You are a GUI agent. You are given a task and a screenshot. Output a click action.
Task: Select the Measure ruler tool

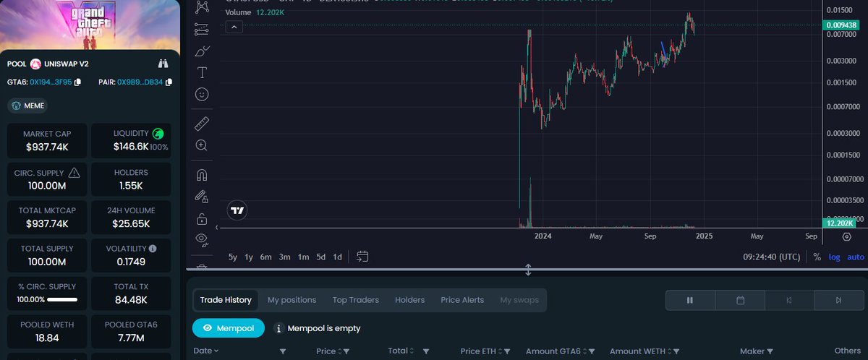click(202, 124)
